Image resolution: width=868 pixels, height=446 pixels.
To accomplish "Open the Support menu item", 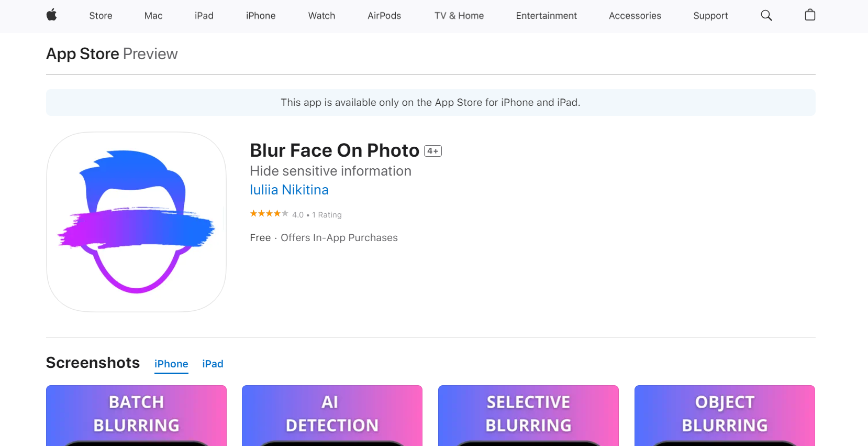I will coord(710,16).
